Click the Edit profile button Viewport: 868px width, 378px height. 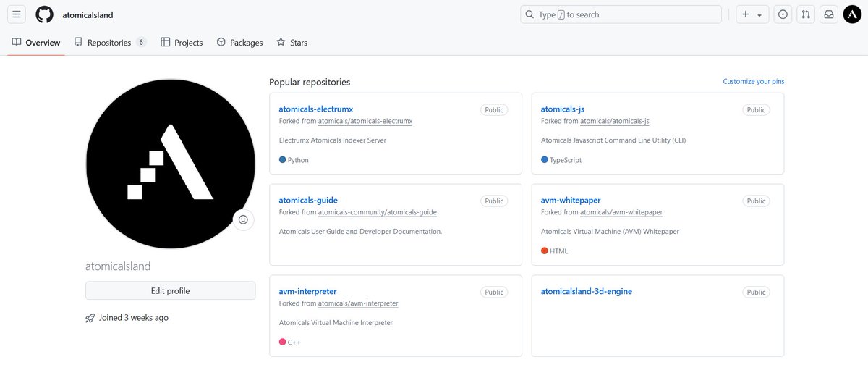pyautogui.click(x=170, y=290)
